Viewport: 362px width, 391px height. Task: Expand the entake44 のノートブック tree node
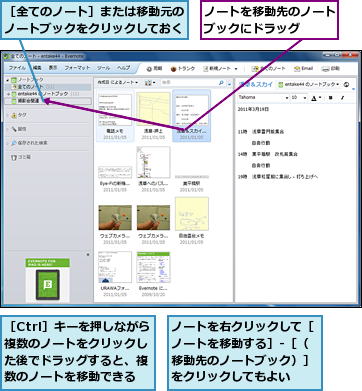(x=8, y=94)
